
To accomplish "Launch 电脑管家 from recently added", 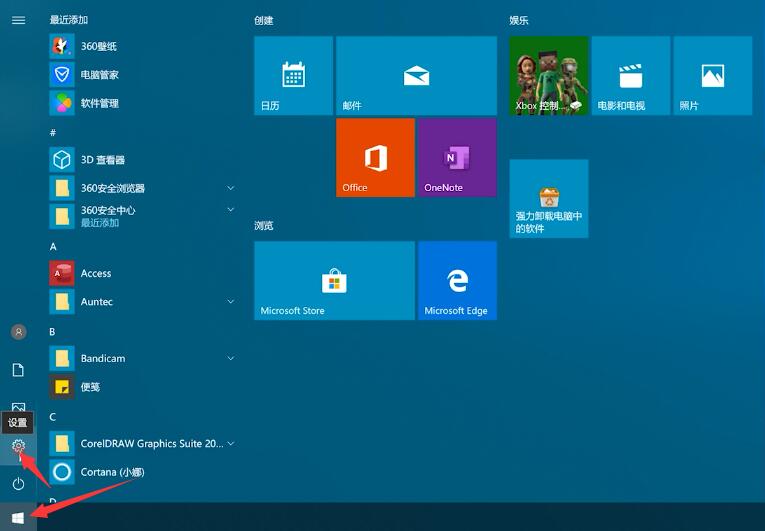I will click(x=141, y=75).
